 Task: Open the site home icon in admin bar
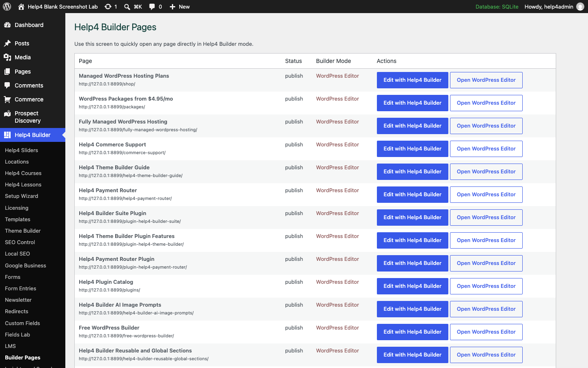pyautogui.click(x=21, y=7)
